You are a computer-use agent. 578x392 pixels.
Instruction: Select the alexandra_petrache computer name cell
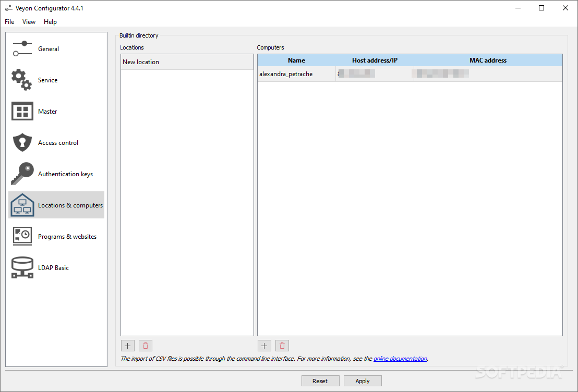pos(297,74)
